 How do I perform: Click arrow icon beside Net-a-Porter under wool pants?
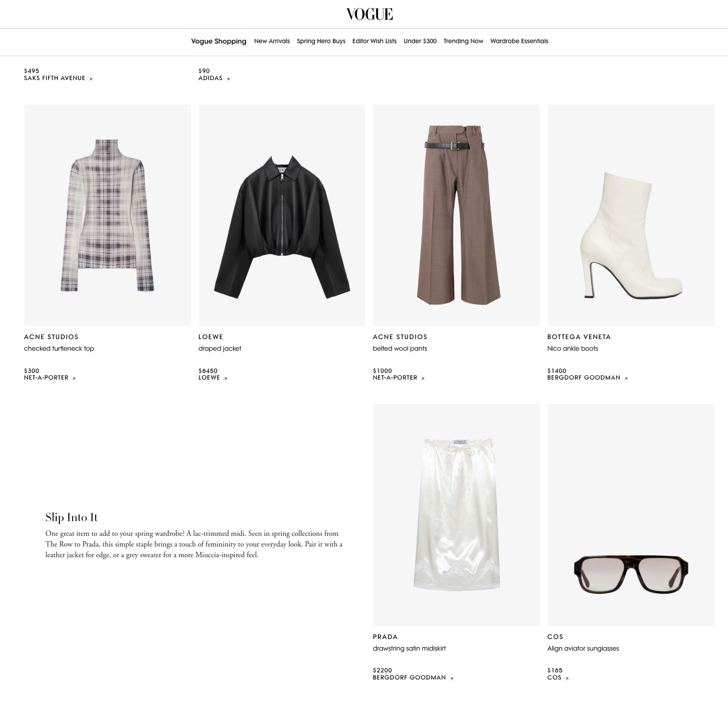click(x=423, y=378)
